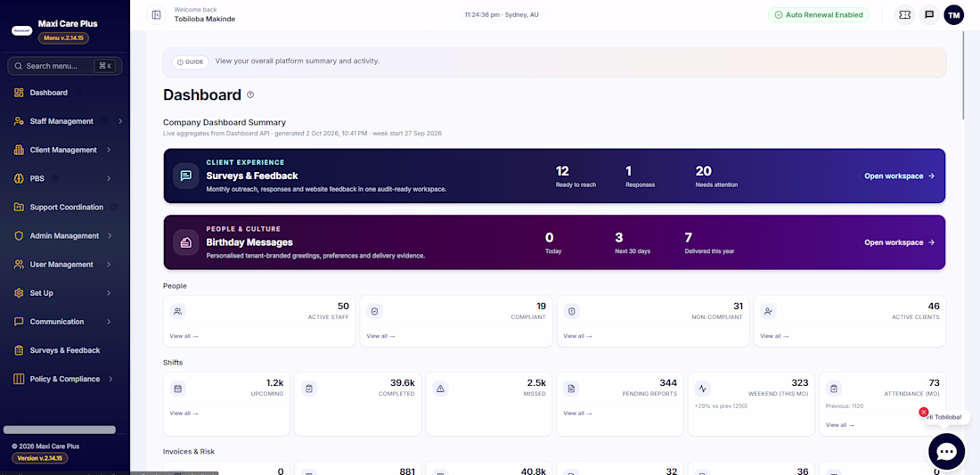View all under Upcoming shifts
This screenshot has height=475, width=980.
pos(184,414)
